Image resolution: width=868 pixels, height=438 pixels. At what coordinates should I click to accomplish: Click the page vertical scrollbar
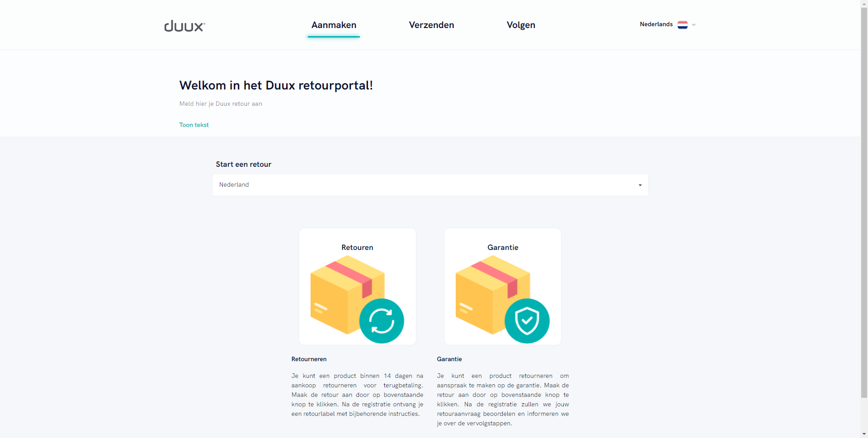point(864,203)
